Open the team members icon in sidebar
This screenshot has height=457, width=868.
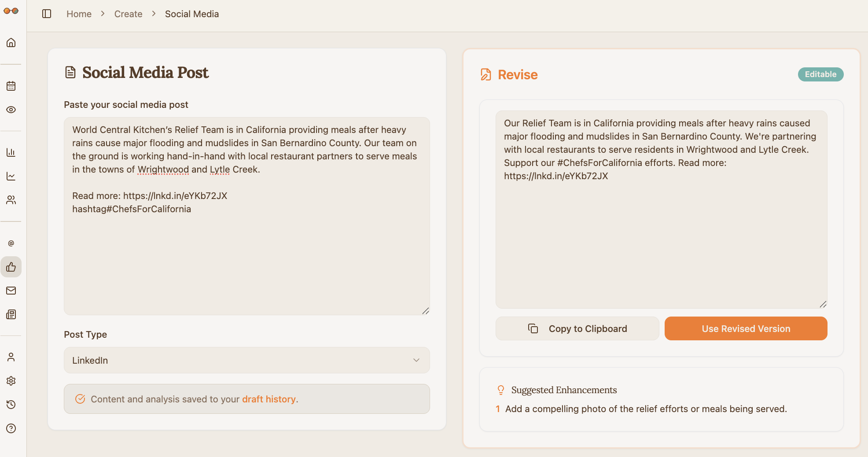pyautogui.click(x=11, y=200)
